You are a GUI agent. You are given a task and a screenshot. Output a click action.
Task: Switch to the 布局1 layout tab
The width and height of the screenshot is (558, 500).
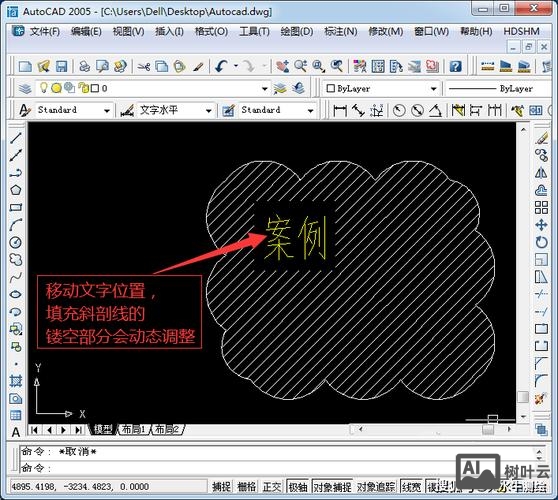[133, 430]
